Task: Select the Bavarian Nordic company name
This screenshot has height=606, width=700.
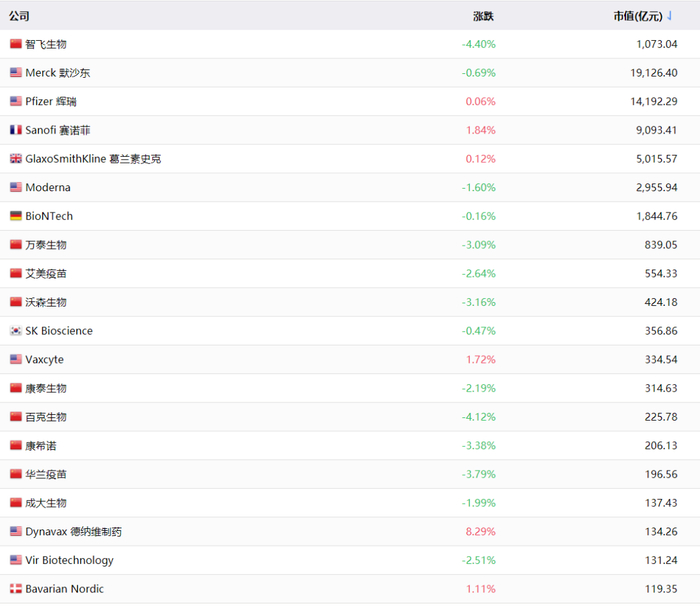Action: click(65, 589)
